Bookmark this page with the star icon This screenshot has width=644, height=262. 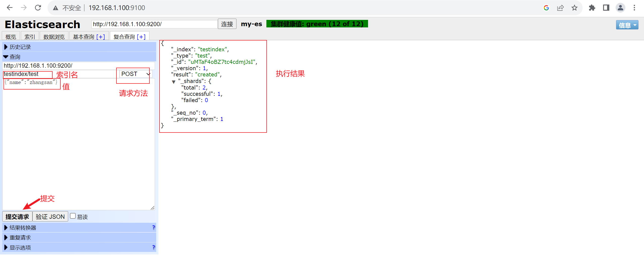pyautogui.click(x=574, y=8)
